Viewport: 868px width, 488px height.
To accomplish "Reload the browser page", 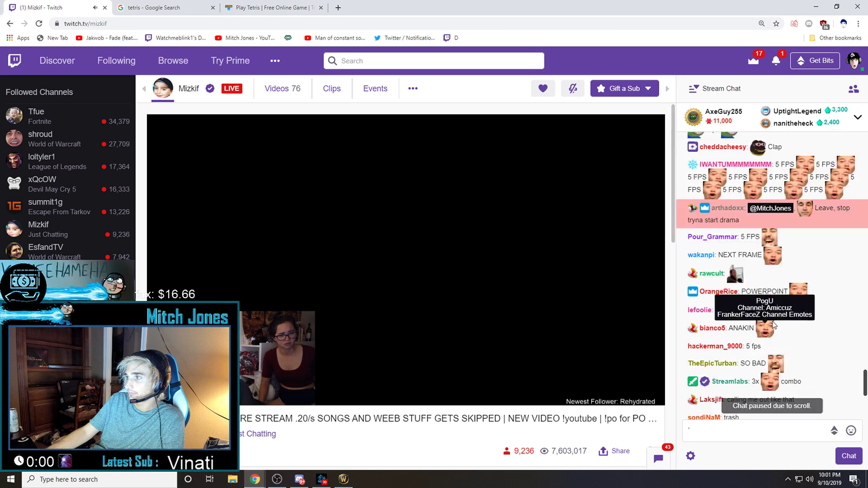I will [x=39, y=23].
